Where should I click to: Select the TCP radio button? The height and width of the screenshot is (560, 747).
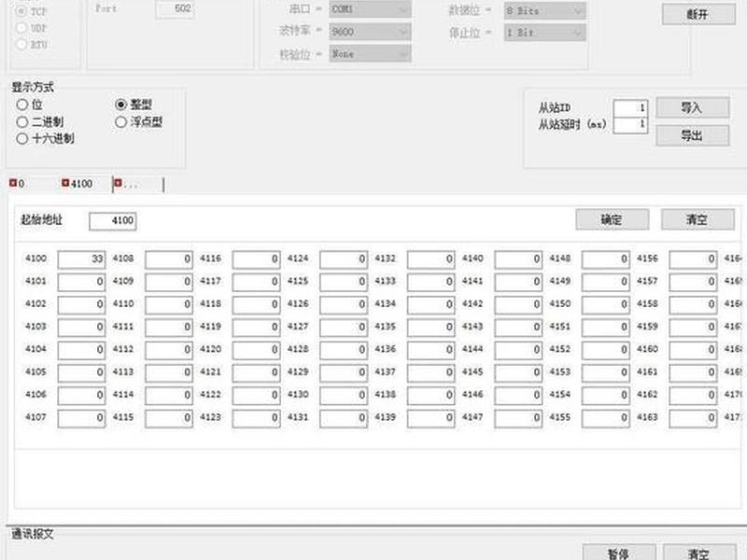[21, 11]
